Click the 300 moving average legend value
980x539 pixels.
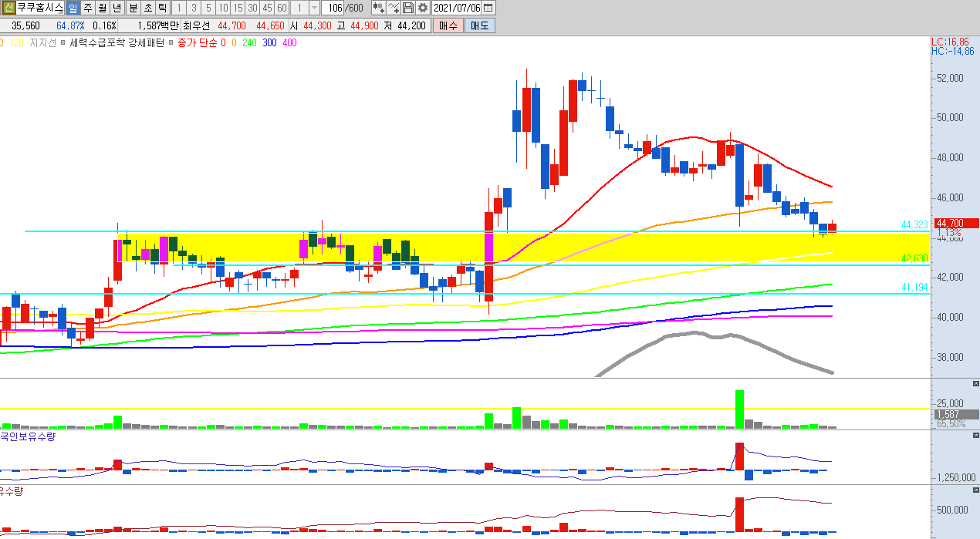tap(269, 43)
